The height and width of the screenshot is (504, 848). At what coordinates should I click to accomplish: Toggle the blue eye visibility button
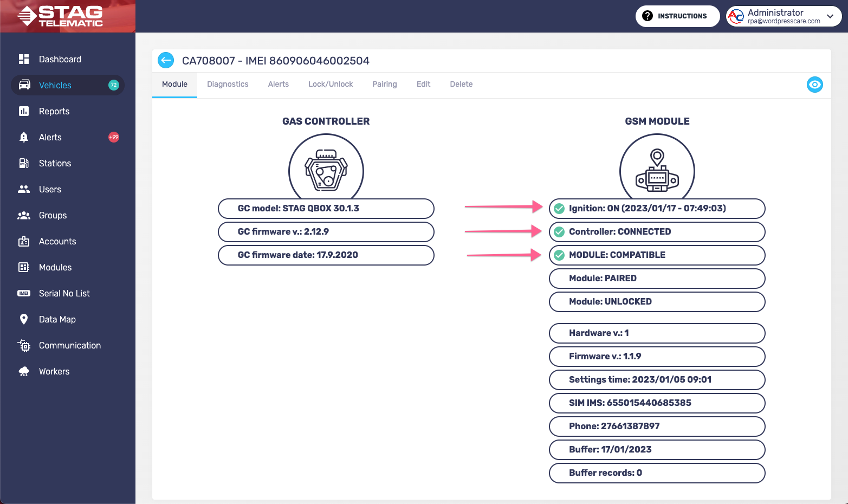tap(815, 85)
